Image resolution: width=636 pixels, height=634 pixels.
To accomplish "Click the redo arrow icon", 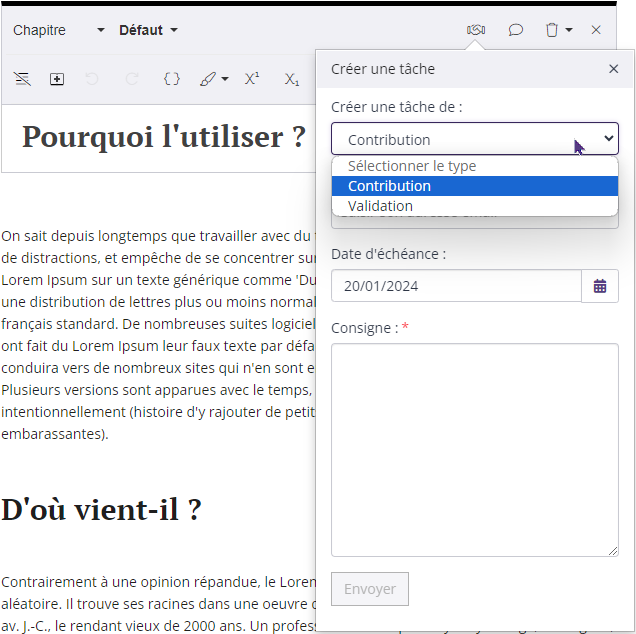I will [132, 79].
